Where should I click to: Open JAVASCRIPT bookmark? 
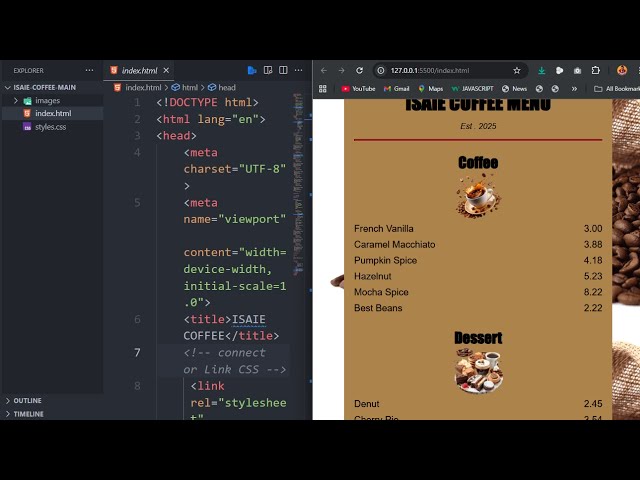pyautogui.click(x=472, y=89)
